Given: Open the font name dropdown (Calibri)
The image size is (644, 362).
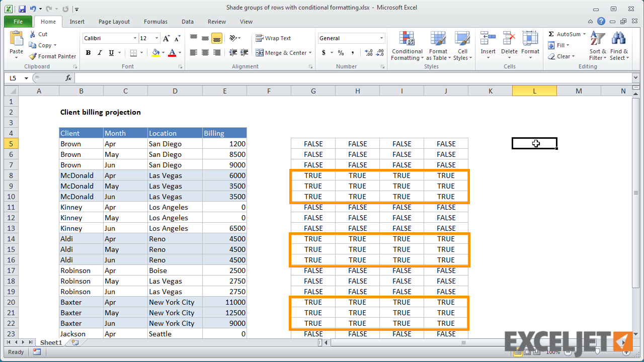Looking at the screenshot, I should pyautogui.click(x=135, y=38).
